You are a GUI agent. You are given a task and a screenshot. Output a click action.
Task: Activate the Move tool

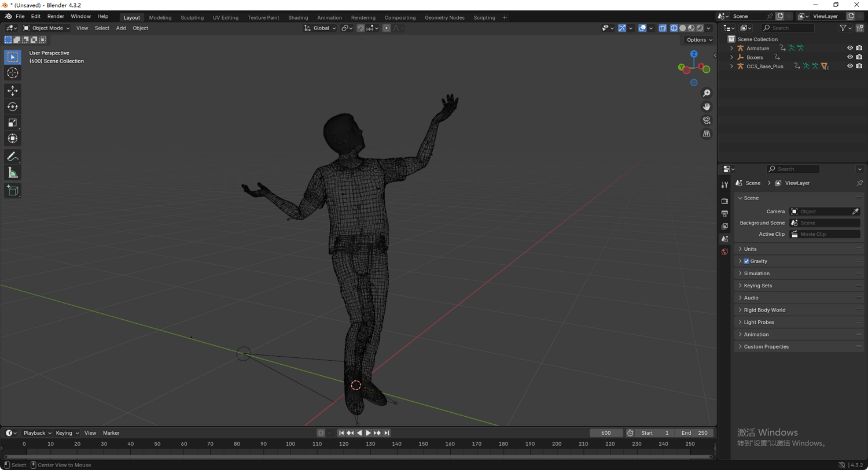click(13, 91)
